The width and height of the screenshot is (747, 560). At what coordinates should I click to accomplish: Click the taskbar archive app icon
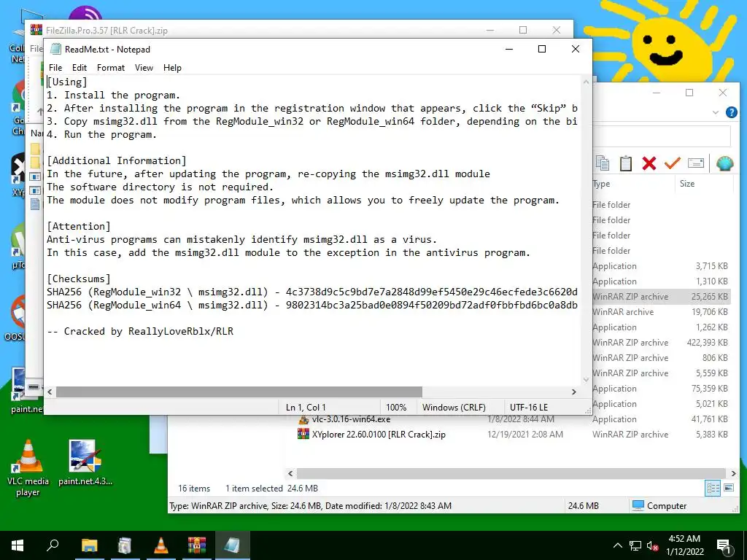125,545
